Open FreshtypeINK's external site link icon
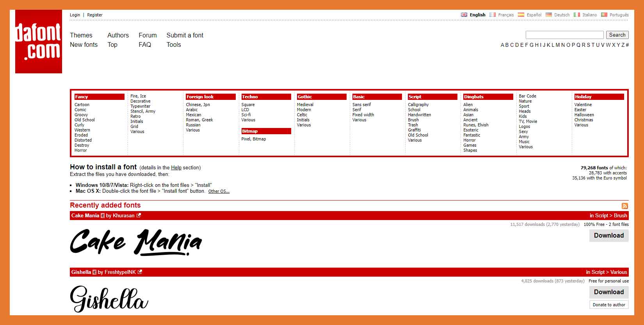The width and height of the screenshot is (644, 325). click(140, 272)
